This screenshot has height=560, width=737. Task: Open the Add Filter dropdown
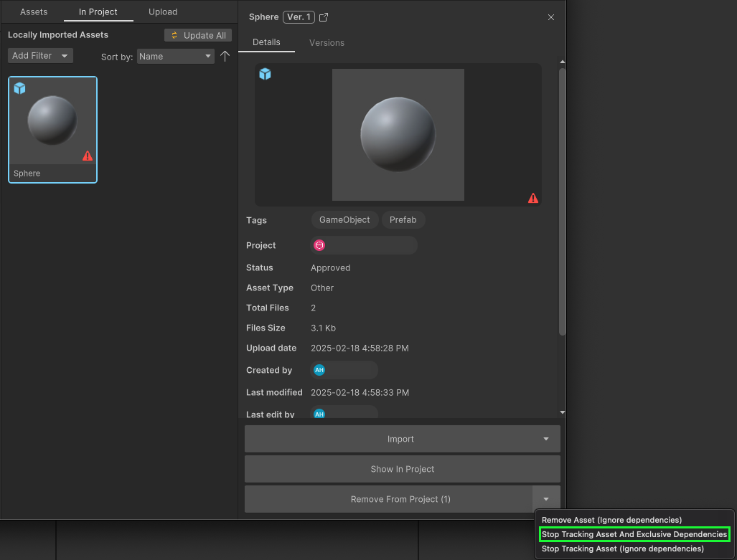pyautogui.click(x=40, y=56)
